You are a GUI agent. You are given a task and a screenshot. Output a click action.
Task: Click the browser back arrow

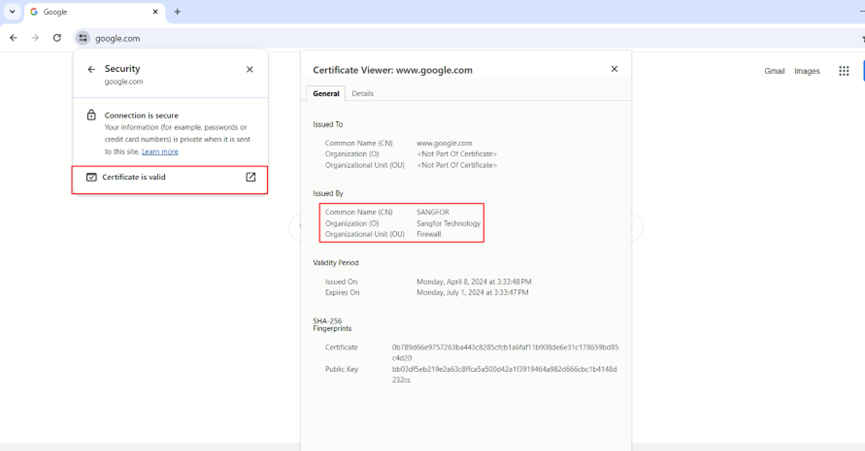13,38
